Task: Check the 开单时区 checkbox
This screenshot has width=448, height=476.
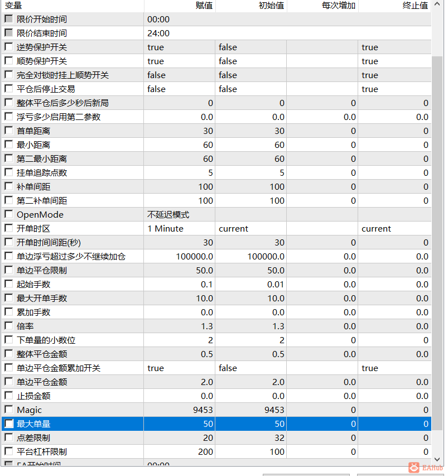Action: coord(9,228)
